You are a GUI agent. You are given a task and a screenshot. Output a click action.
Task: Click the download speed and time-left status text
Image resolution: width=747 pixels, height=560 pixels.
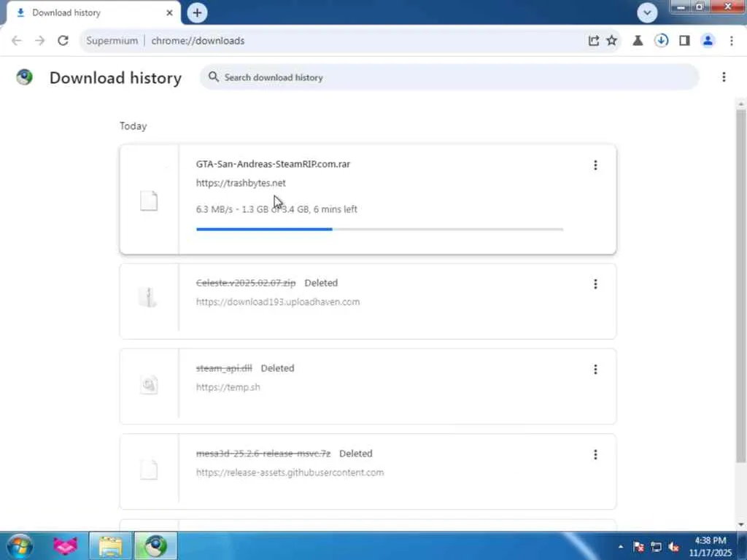coord(276,209)
